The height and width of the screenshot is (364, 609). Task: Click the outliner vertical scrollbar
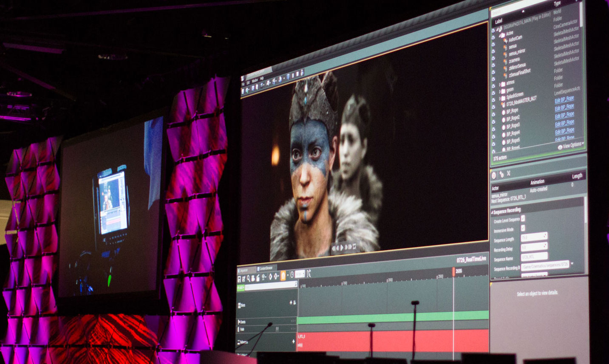(581, 14)
